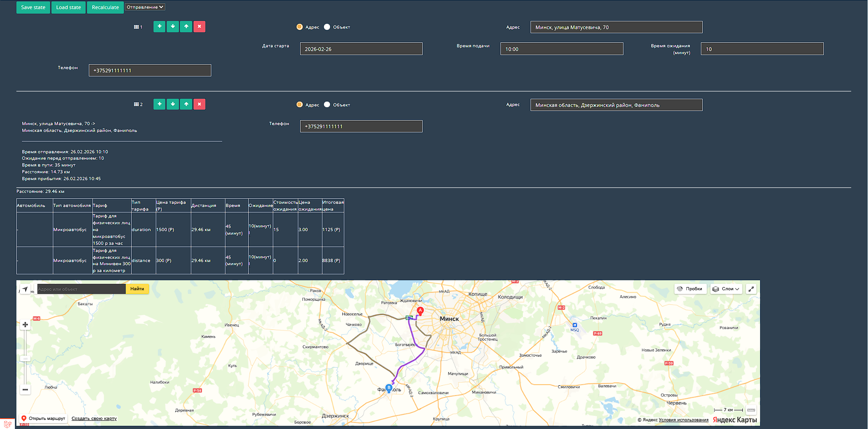The width and height of the screenshot is (868, 429).
Task: Expand the Слои map layers dropdown
Action: pos(726,289)
